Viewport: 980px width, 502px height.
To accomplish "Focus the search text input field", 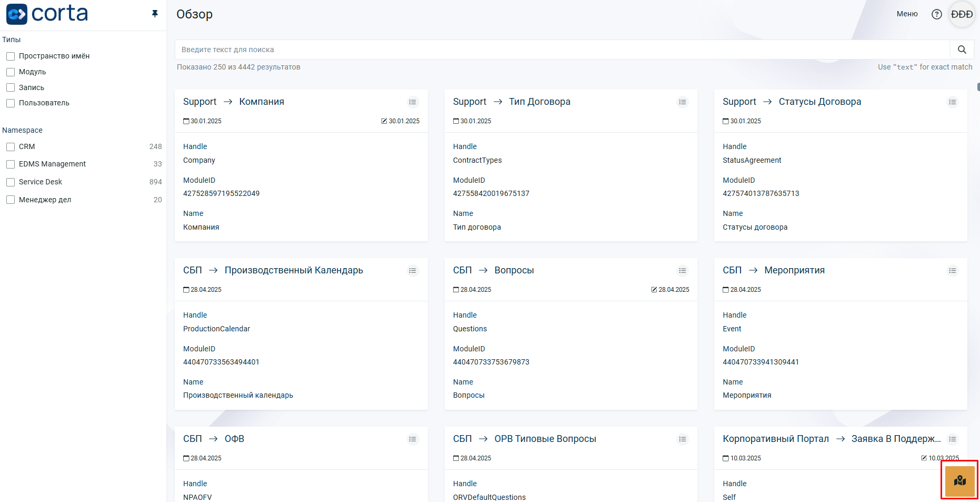I will pos(562,50).
